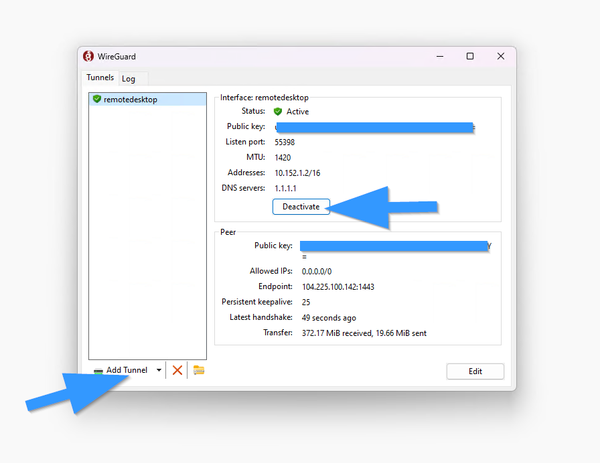This screenshot has height=463, width=600.
Task: Click Allowed IPs value 0.0.0.0/0
Action: [x=316, y=271]
